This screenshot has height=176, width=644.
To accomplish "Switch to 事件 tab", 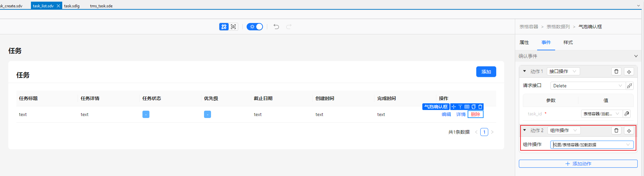I will tap(546, 42).
